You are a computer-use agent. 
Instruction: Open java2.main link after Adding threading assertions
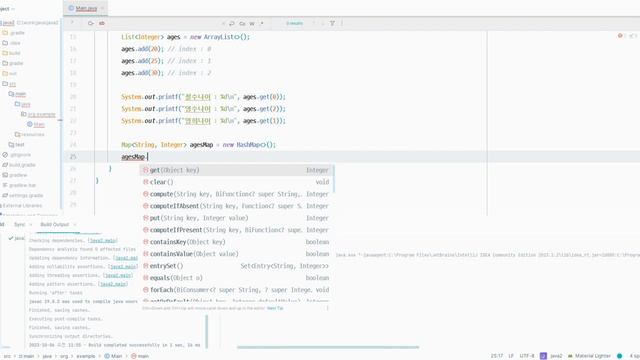[x=118, y=276]
